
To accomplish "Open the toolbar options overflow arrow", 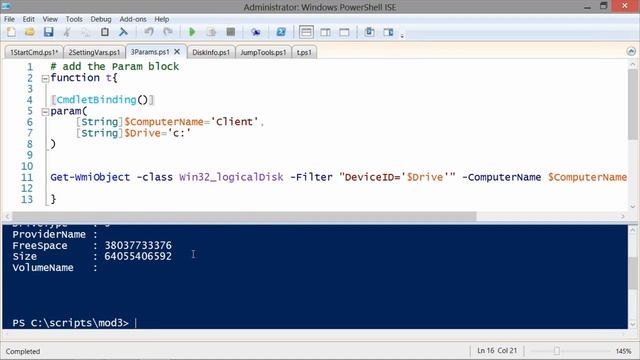I will (402, 36).
